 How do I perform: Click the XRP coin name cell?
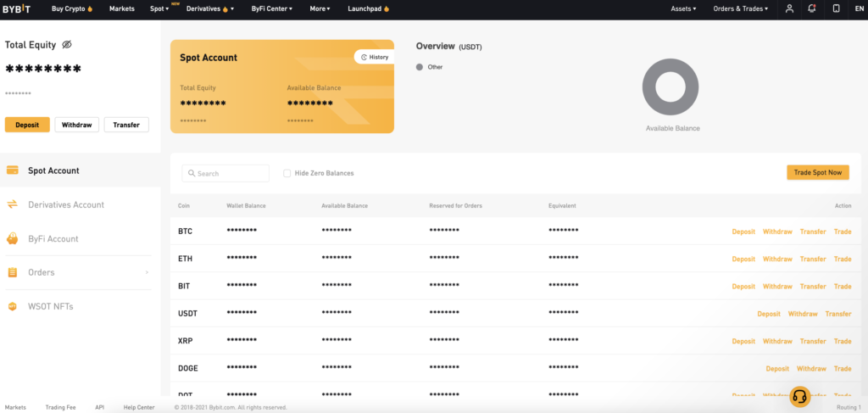click(x=186, y=341)
